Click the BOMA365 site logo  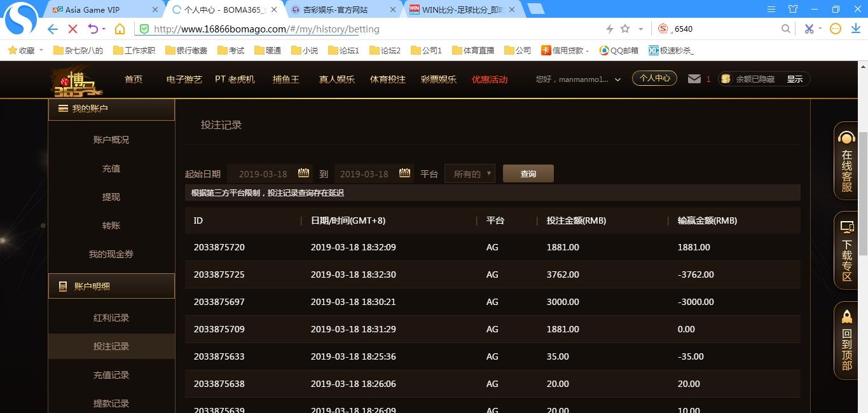click(76, 81)
